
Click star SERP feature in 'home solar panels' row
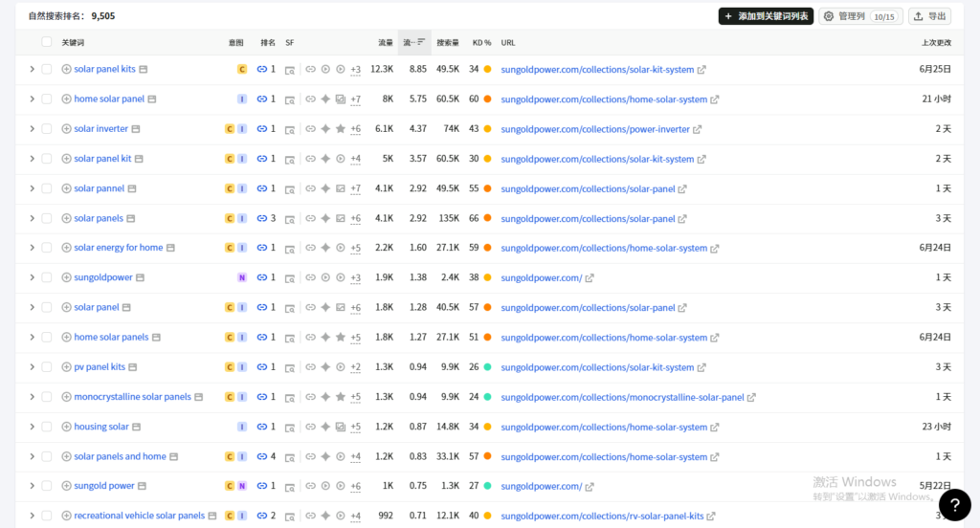coord(341,338)
